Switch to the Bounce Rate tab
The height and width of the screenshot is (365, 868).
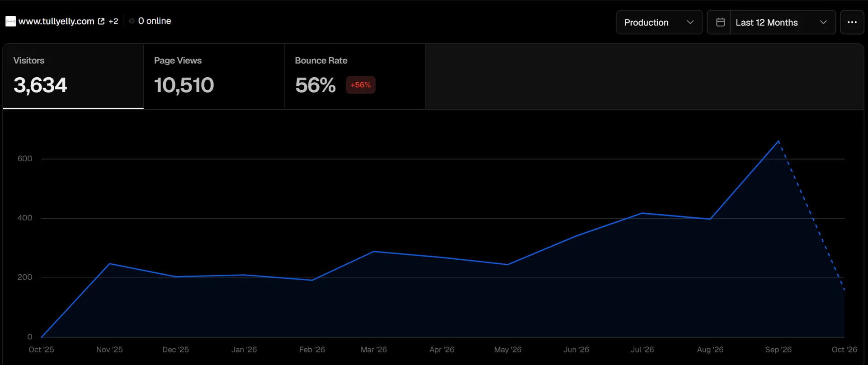(354, 76)
